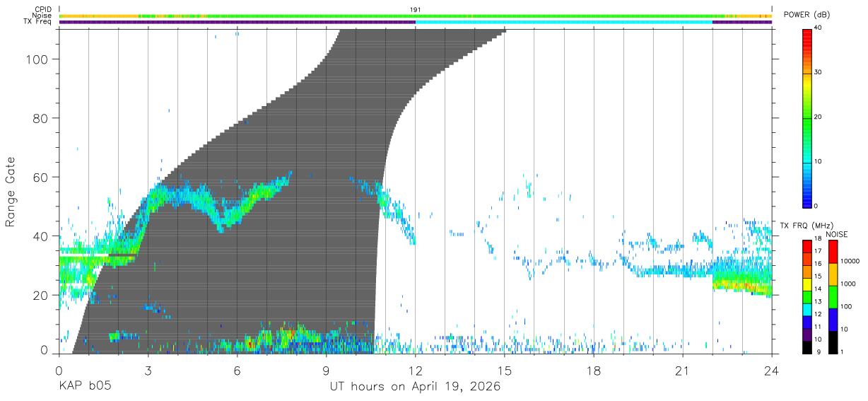Click the NOISE legend label 1
The height and width of the screenshot is (401, 868).
coord(843,351)
